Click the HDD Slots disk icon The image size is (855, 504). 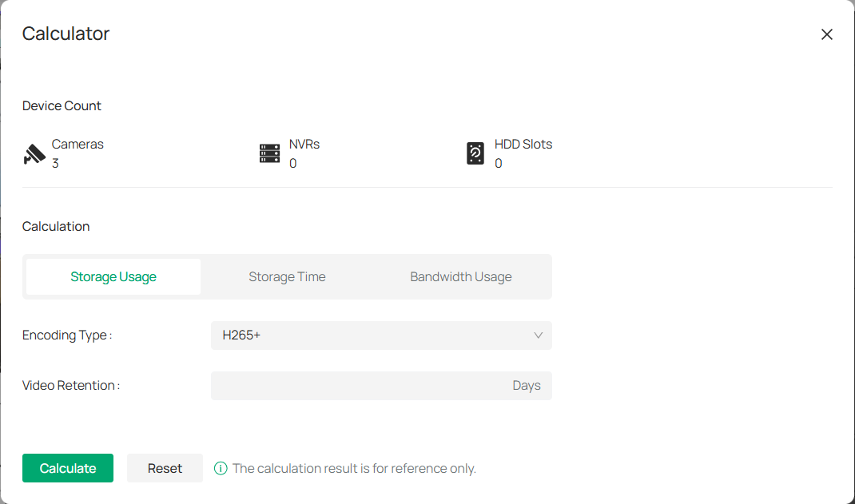click(x=475, y=153)
